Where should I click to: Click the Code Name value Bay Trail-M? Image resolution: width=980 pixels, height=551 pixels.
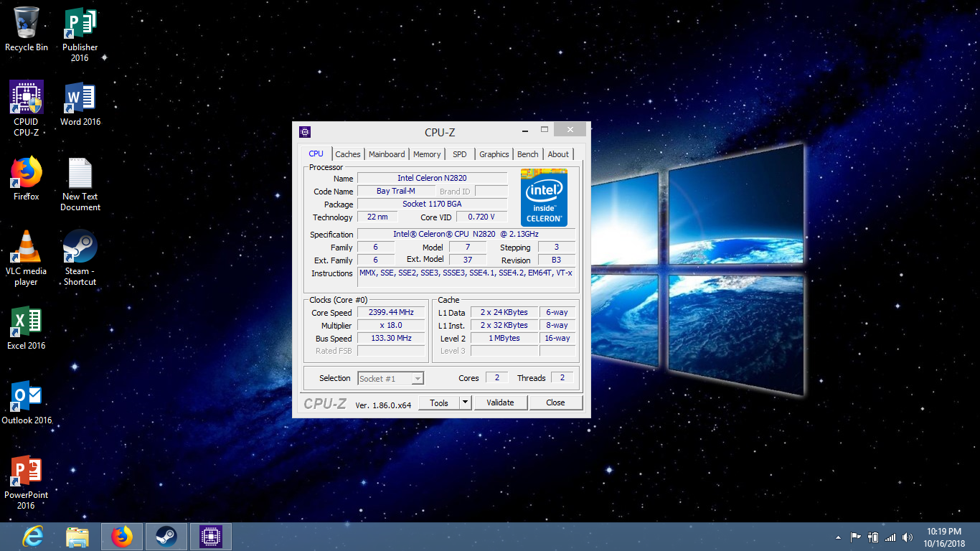tap(396, 191)
